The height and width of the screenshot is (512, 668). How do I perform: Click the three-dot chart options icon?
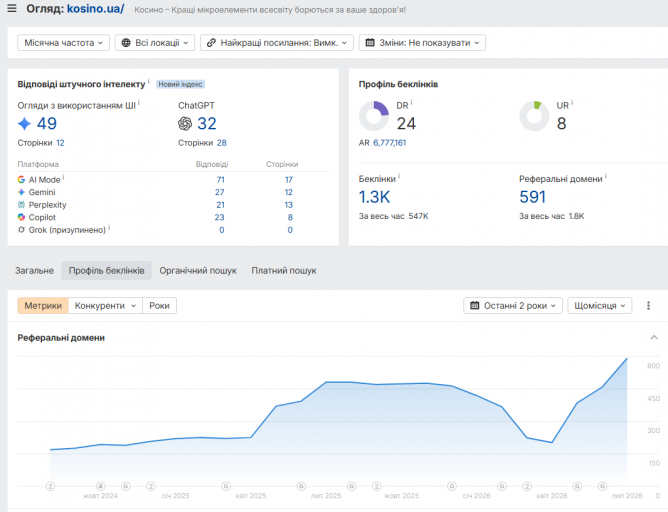[648, 305]
